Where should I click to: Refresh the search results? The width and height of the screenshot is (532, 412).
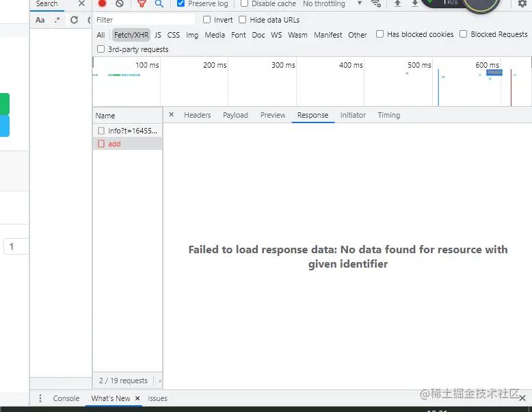click(74, 20)
